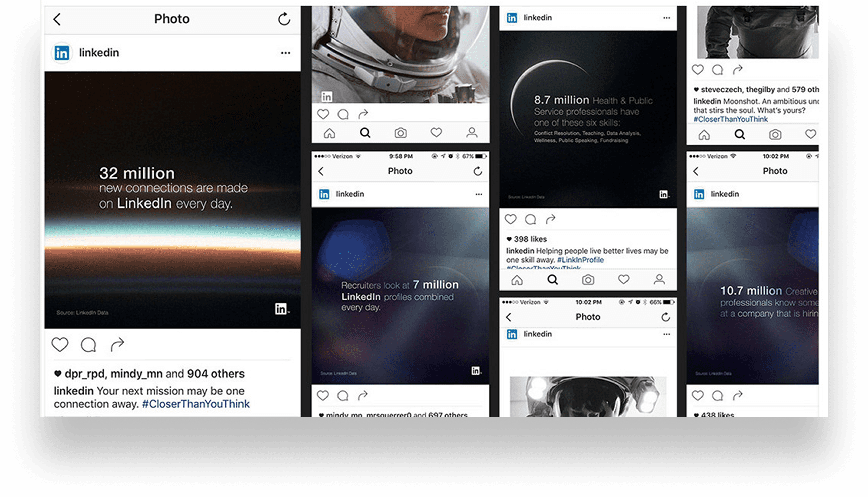
Task: Open the 32 million new connections image
Action: click(x=173, y=200)
